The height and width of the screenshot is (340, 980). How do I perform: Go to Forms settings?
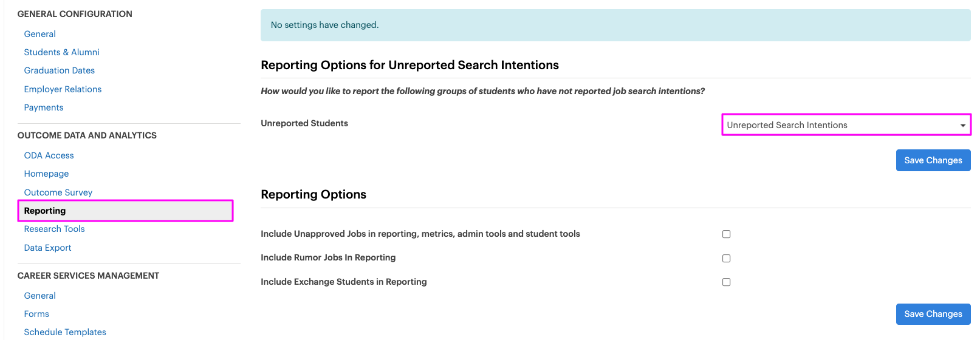coord(36,314)
